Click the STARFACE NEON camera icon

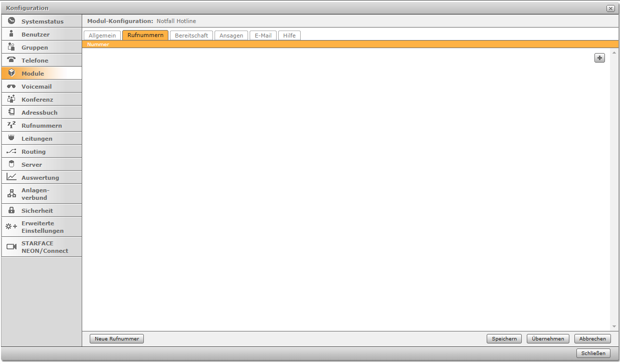(12, 247)
